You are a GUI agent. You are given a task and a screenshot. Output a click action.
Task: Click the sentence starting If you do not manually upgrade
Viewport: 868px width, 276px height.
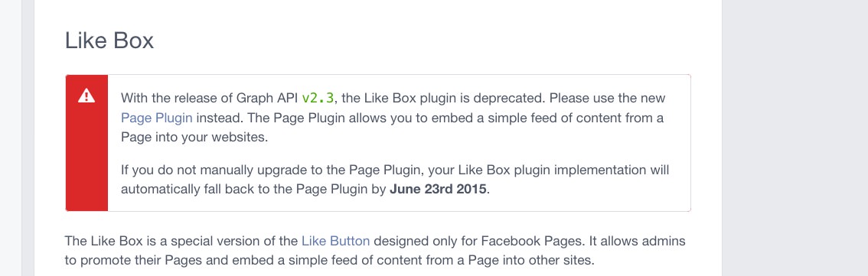pos(395,179)
